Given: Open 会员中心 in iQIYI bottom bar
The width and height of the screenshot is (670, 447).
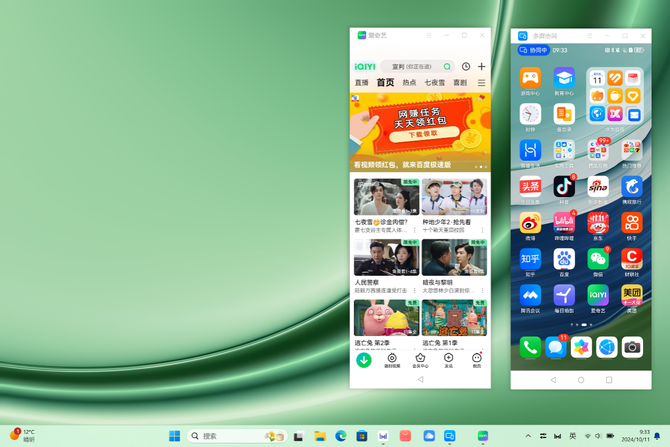Looking at the screenshot, I should [x=420, y=360].
